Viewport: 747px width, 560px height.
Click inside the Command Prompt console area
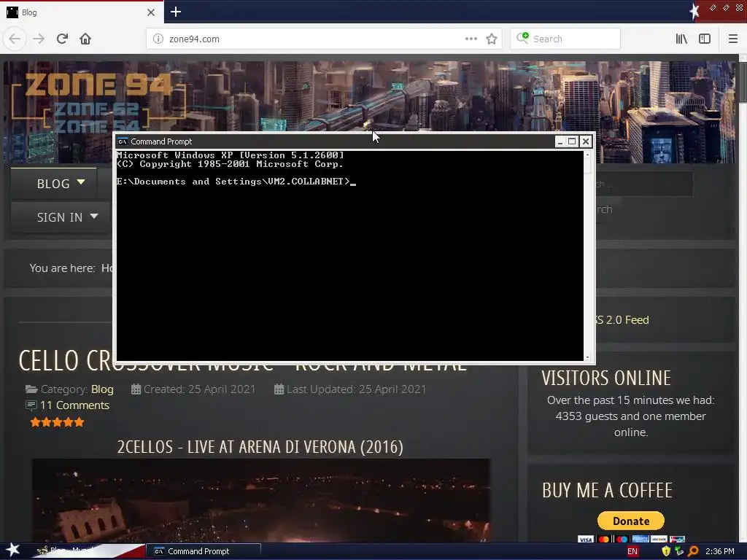coord(349,256)
